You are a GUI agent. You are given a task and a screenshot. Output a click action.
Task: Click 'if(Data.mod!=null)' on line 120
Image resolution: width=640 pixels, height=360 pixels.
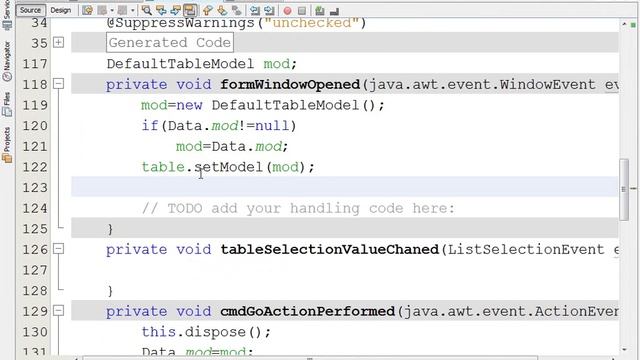point(219,126)
